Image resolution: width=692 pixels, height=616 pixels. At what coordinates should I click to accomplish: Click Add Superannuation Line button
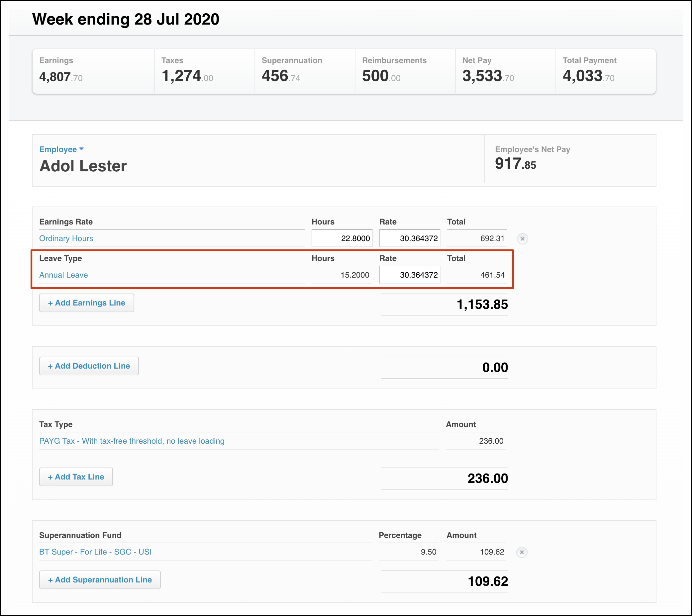100,580
